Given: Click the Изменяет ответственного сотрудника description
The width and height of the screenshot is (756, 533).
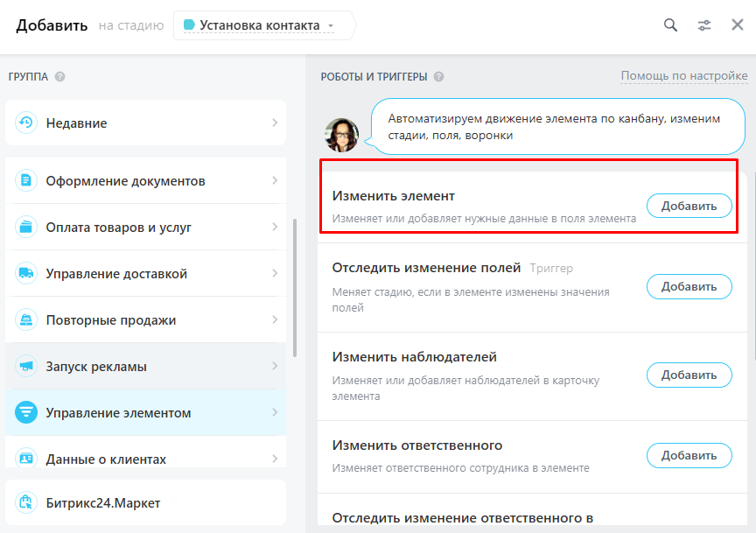Looking at the screenshot, I should pos(460,468).
